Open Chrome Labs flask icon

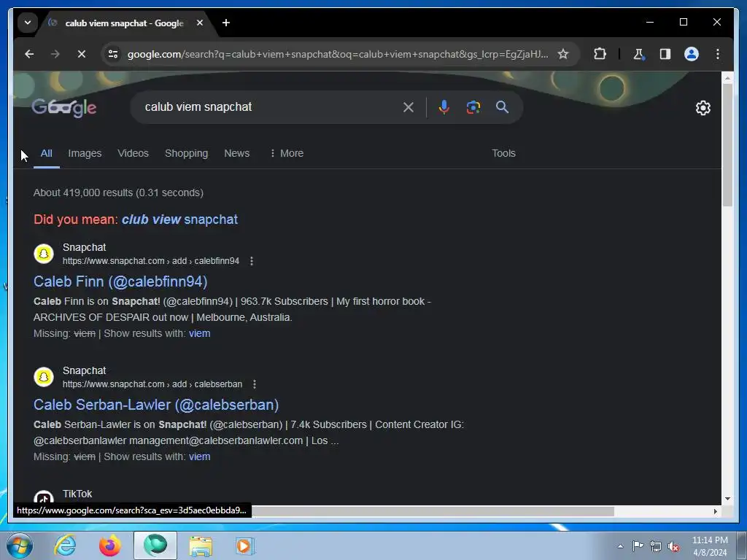click(x=639, y=54)
